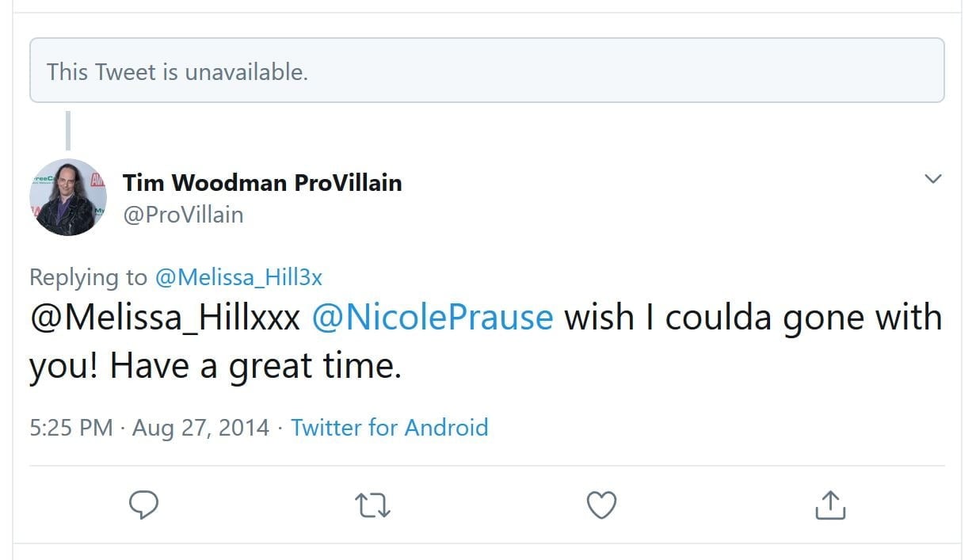Like the tweet with the heart icon

pyautogui.click(x=601, y=505)
